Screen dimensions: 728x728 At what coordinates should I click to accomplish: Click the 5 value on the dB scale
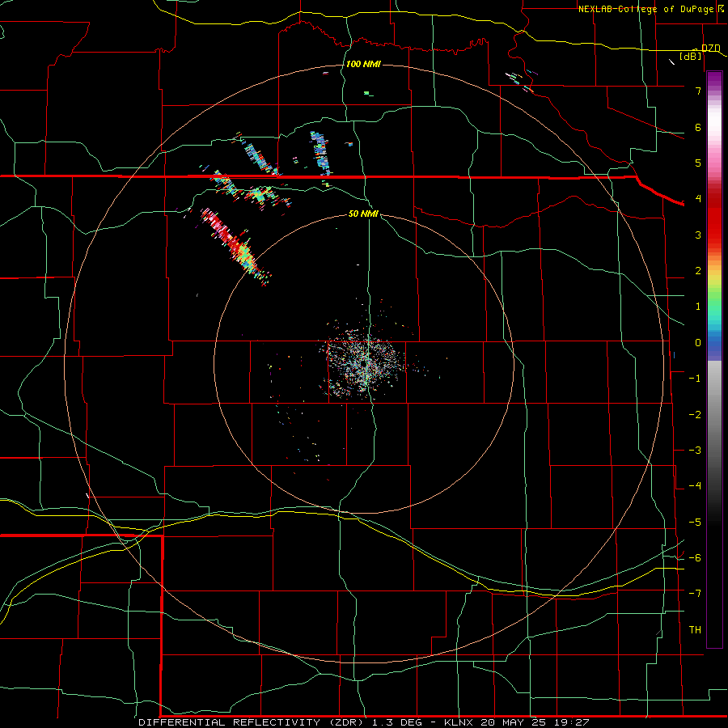[698, 163]
